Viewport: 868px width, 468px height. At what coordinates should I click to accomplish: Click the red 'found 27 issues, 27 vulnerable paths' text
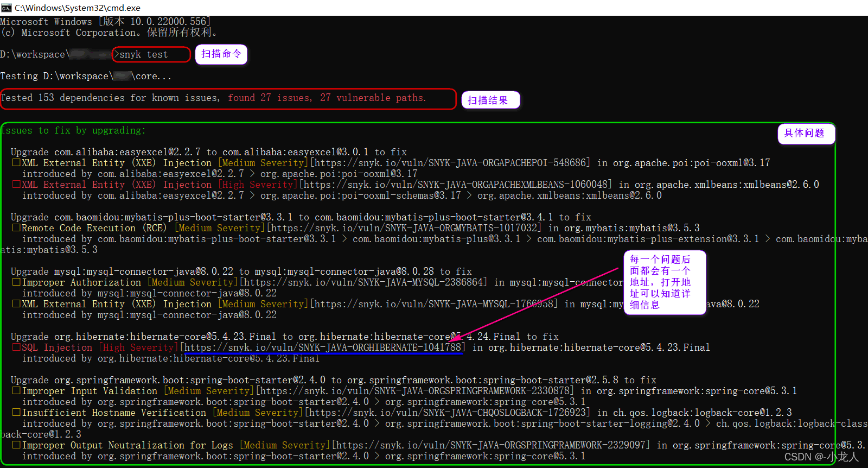click(327, 98)
